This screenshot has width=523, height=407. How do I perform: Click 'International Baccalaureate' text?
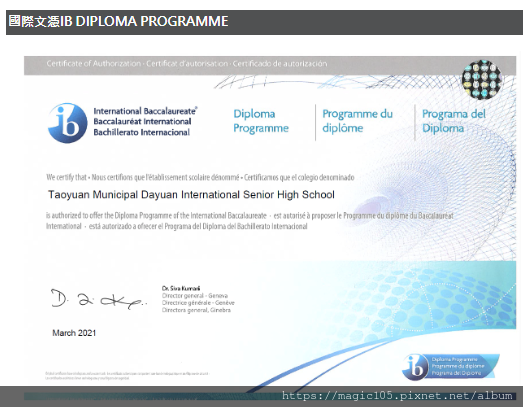pyautogui.click(x=145, y=111)
